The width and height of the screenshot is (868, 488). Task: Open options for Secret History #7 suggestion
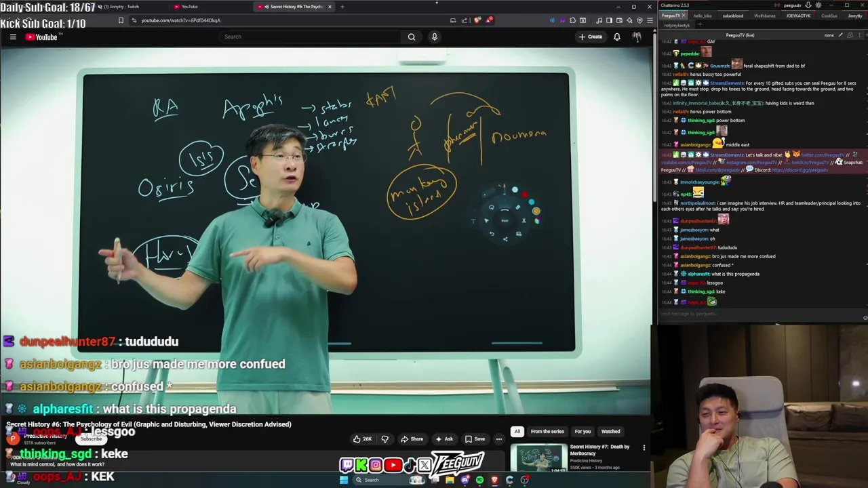click(644, 448)
